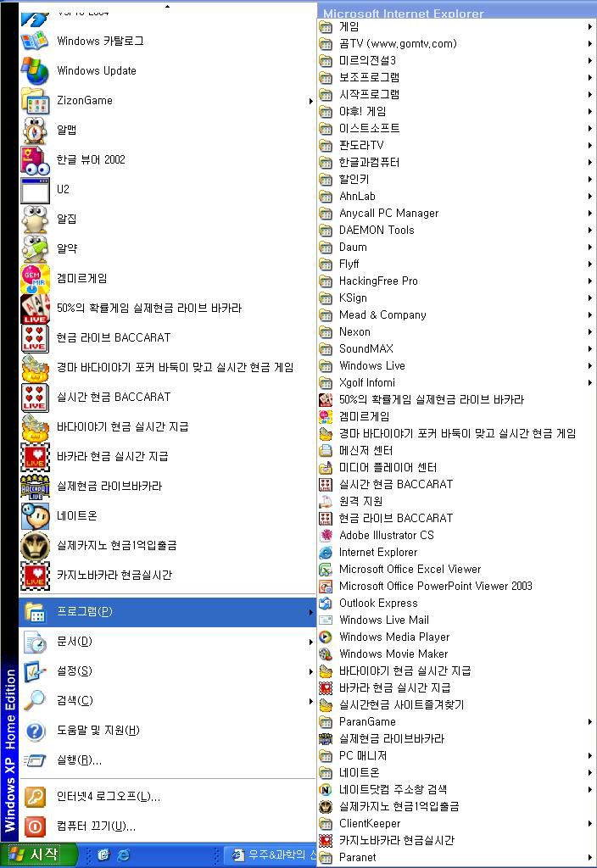The height and width of the screenshot is (868, 597).
Task: Expand DAEMON Tools folder
Action: pos(456,231)
